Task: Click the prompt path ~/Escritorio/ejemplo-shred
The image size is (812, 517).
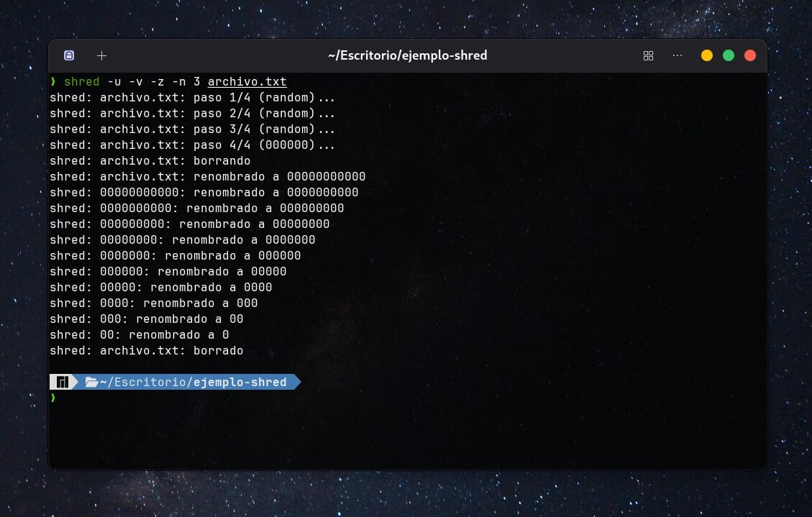Action: click(x=193, y=382)
